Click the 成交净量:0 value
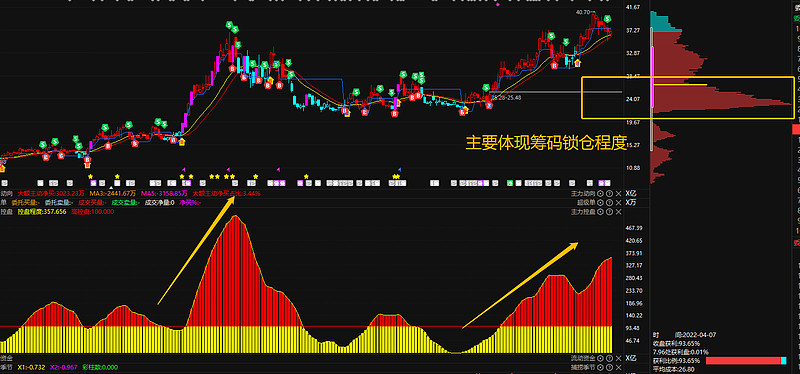 tap(160, 203)
